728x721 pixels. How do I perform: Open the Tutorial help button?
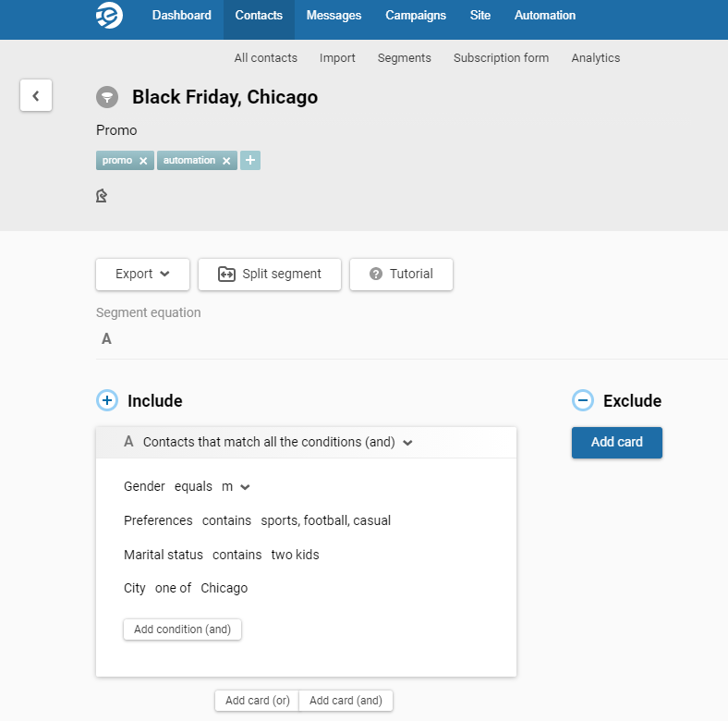pyautogui.click(x=401, y=275)
